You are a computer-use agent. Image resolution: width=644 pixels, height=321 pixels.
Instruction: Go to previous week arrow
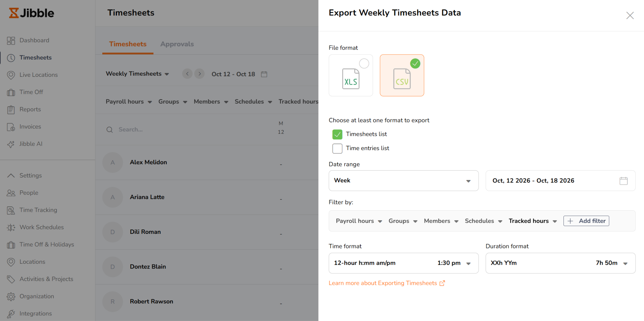point(187,74)
